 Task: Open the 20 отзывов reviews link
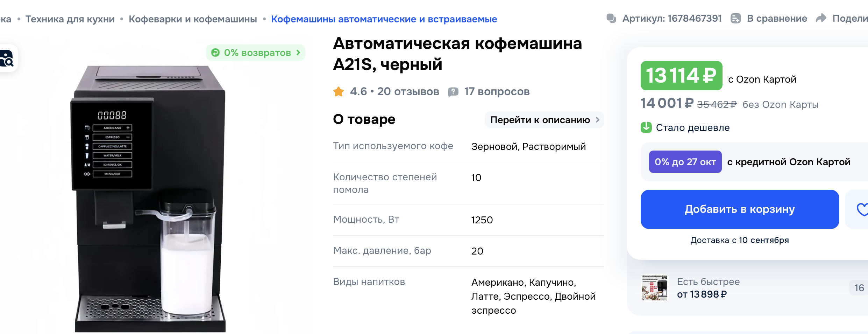tap(408, 92)
